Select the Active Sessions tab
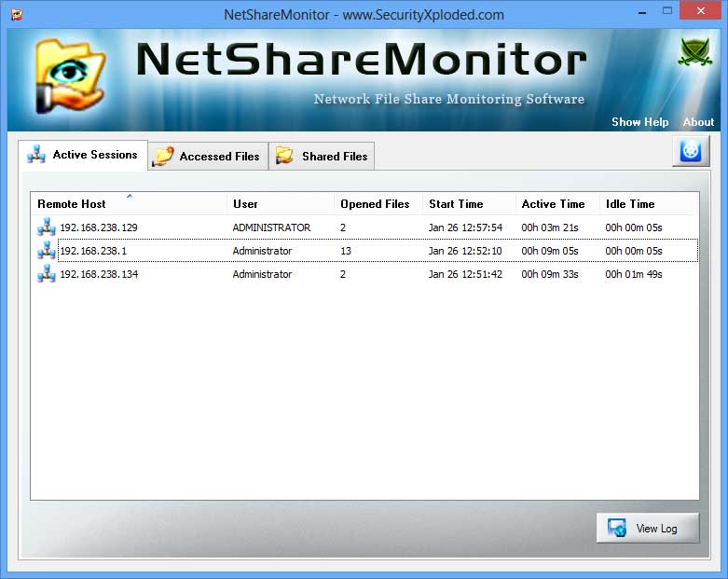This screenshot has width=728, height=579. click(83, 155)
